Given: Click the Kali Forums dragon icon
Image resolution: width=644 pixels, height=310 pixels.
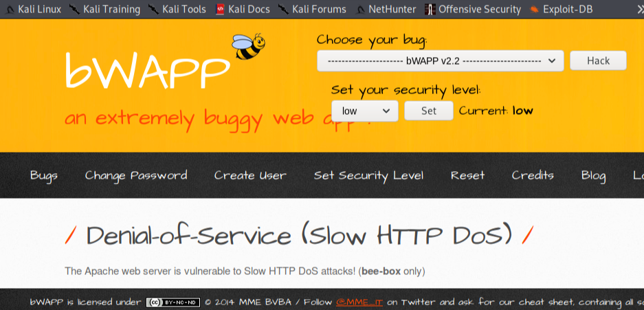Looking at the screenshot, I should 283,9.
